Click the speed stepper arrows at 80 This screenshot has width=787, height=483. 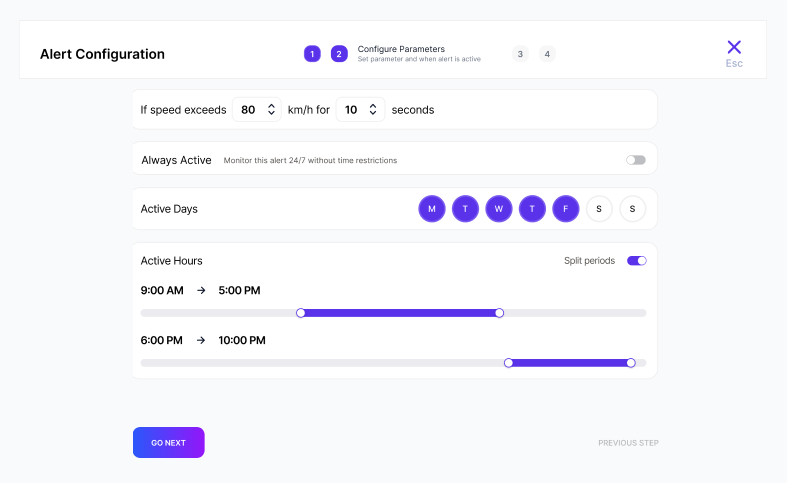271,110
